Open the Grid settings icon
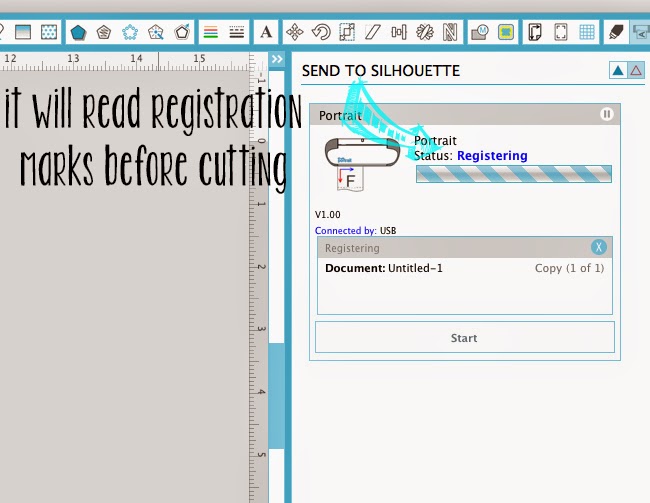Viewport: 650px width, 503px height. pyautogui.click(x=587, y=32)
